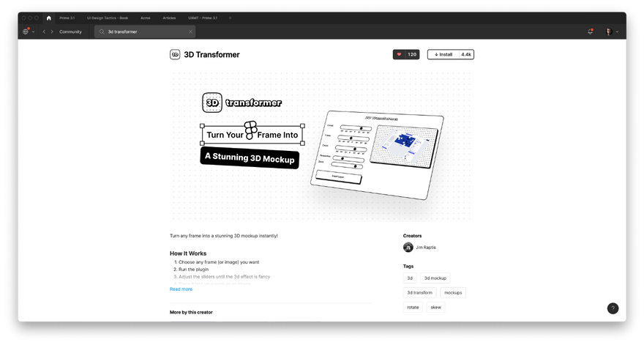Install the 3D Transformer plugin
644x345 pixels.
[x=443, y=54]
